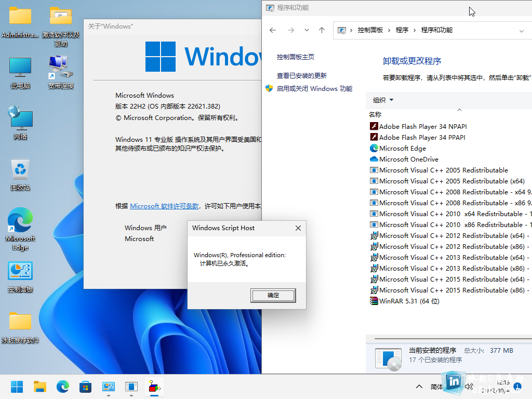Open the notification center badge
Viewport: 532px width, 399px height.
(x=517, y=387)
